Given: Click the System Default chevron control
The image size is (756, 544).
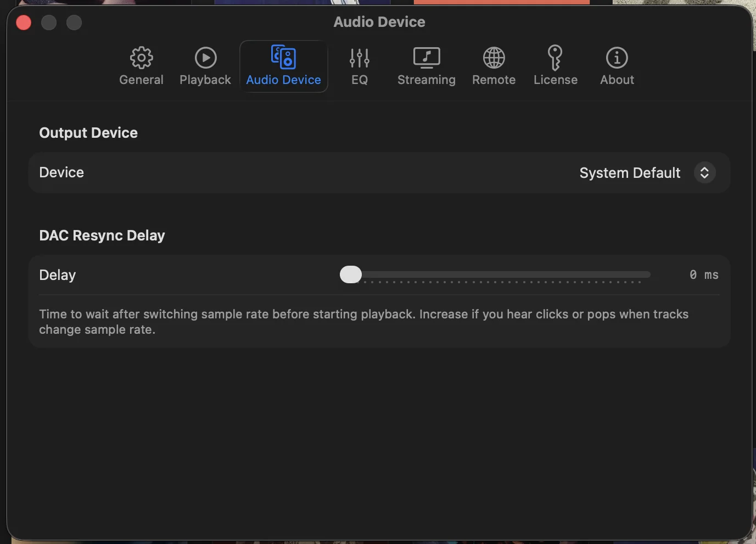Looking at the screenshot, I should pos(704,172).
